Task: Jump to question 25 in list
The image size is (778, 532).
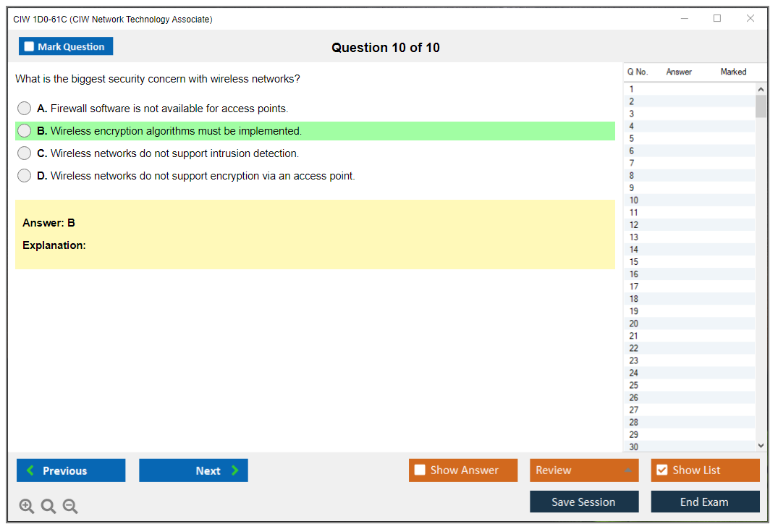Action: tap(634, 385)
